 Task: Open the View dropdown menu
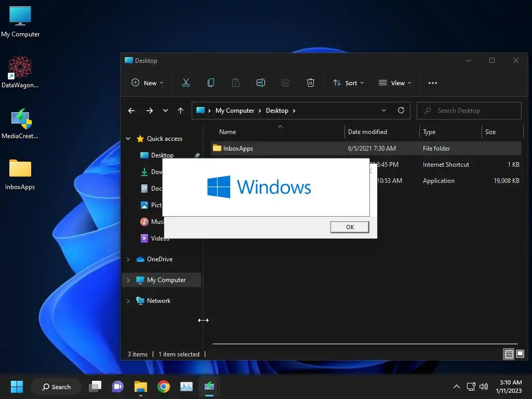coord(395,83)
